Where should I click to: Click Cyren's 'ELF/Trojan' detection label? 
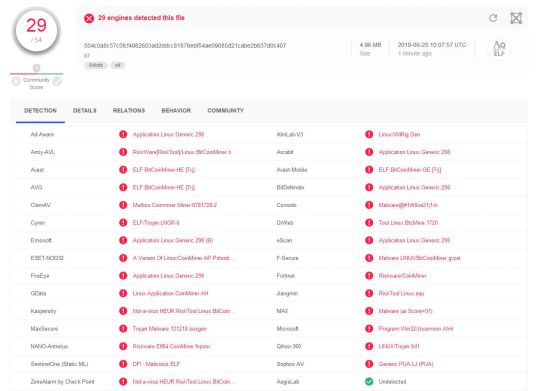(156, 223)
